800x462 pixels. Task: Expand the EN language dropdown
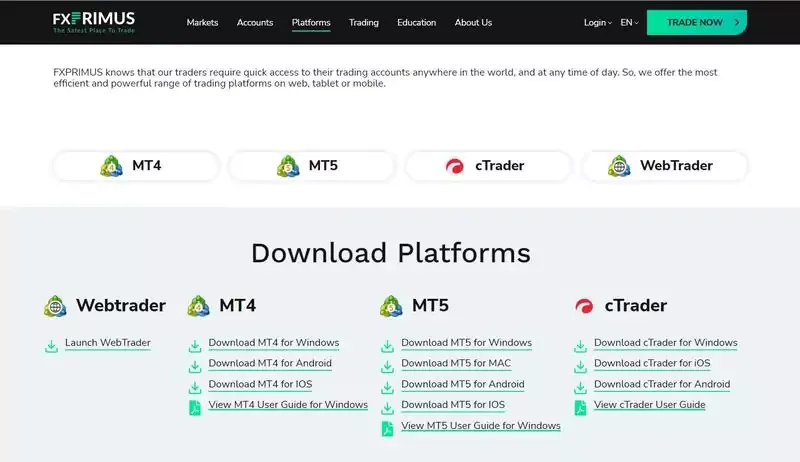click(x=629, y=22)
